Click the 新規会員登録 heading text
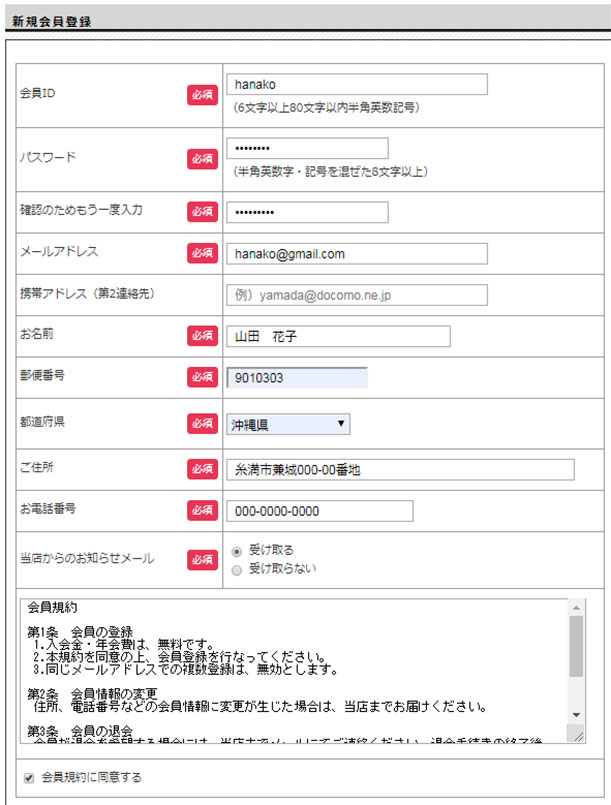This screenshot has width=611, height=805. (51, 22)
